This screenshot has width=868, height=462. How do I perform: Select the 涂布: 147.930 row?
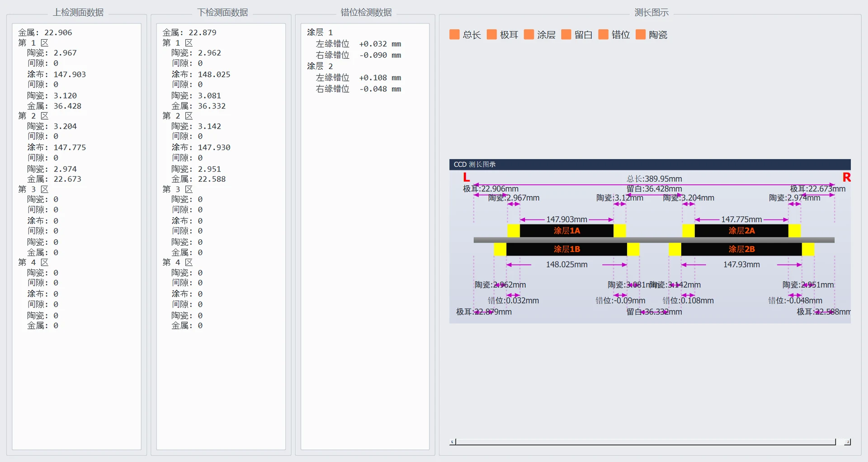coord(201,147)
